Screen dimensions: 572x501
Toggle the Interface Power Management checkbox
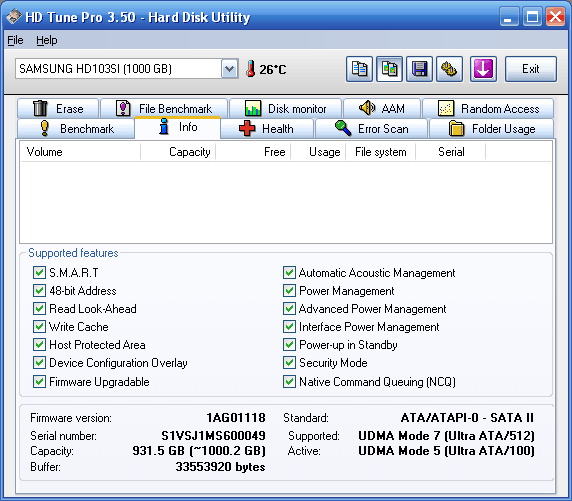pos(289,327)
